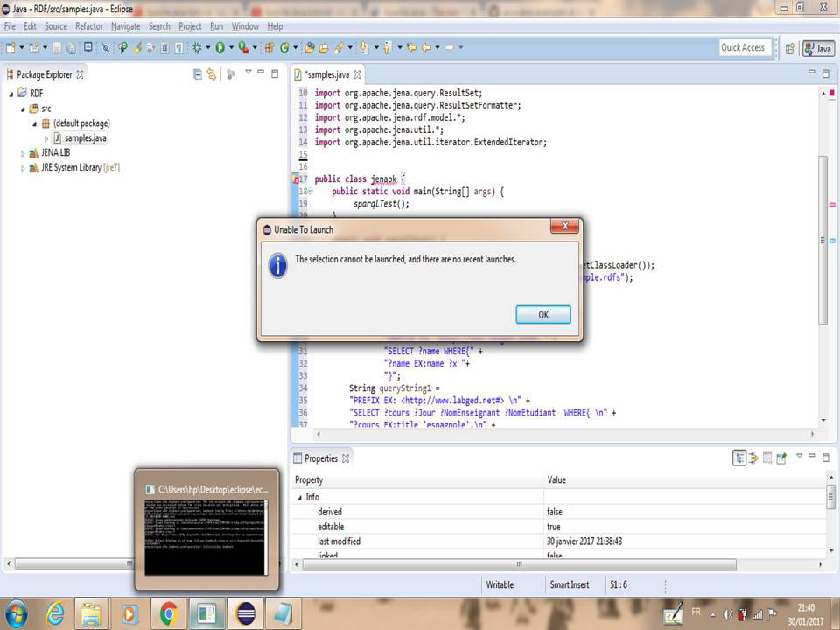Image resolution: width=840 pixels, height=630 pixels.
Task: Expand the JENA LIB tree node
Action: tap(24, 153)
